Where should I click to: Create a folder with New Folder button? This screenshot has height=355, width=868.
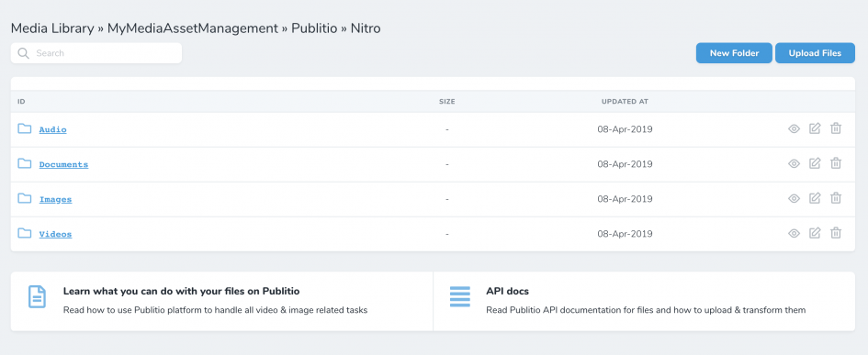(x=734, y=53)
